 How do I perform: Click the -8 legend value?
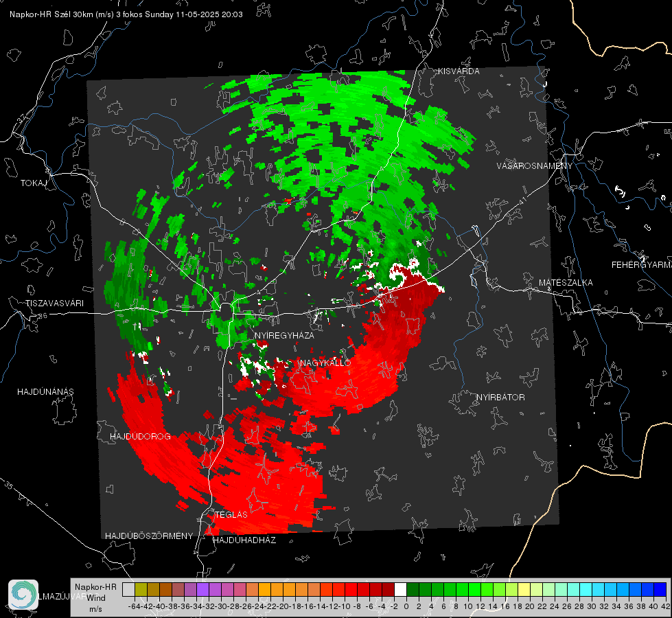356,606
